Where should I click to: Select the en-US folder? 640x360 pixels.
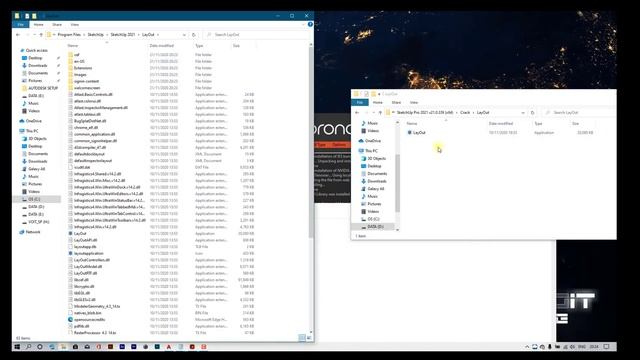click(79, 61)
